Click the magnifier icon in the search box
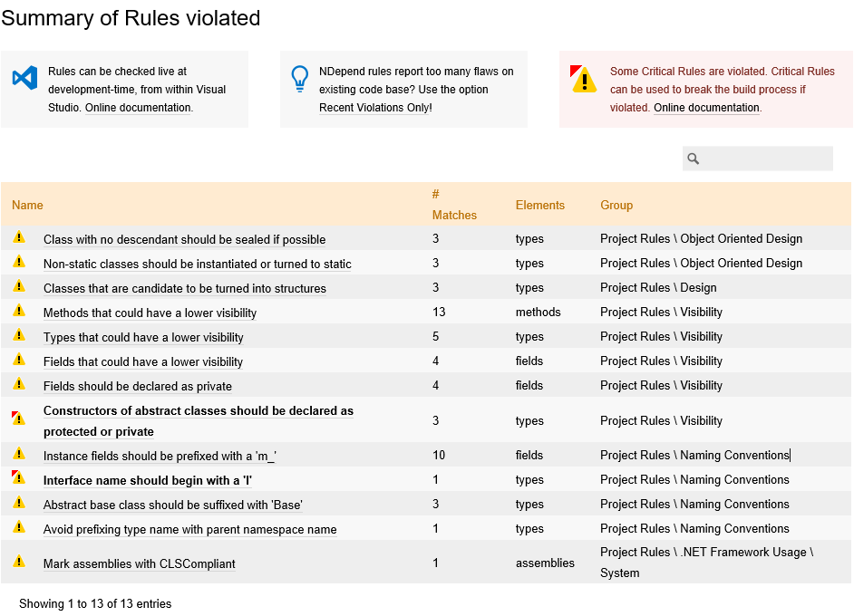The image size is (854, 616). point(693,159)
